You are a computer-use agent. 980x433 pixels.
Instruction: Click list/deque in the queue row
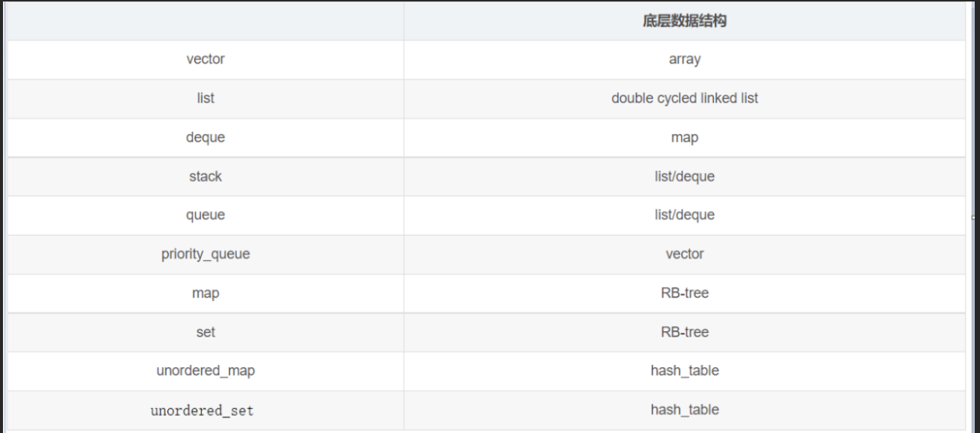[684, 215]
